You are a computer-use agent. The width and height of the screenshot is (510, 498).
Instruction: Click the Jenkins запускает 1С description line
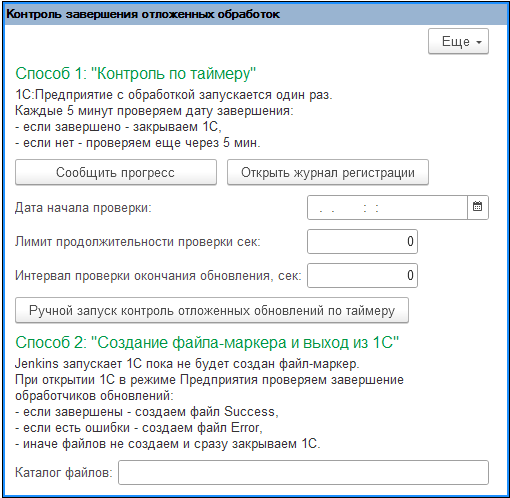pos(187,364)
